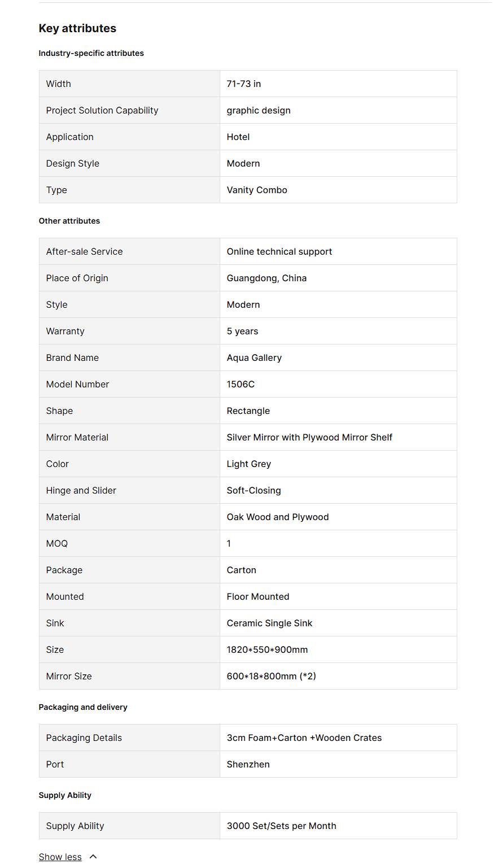Select the Sink value Ceramic Single Sink
This screenshot has height=868, width=494.
pyautogui.click(x=269, y=623)
